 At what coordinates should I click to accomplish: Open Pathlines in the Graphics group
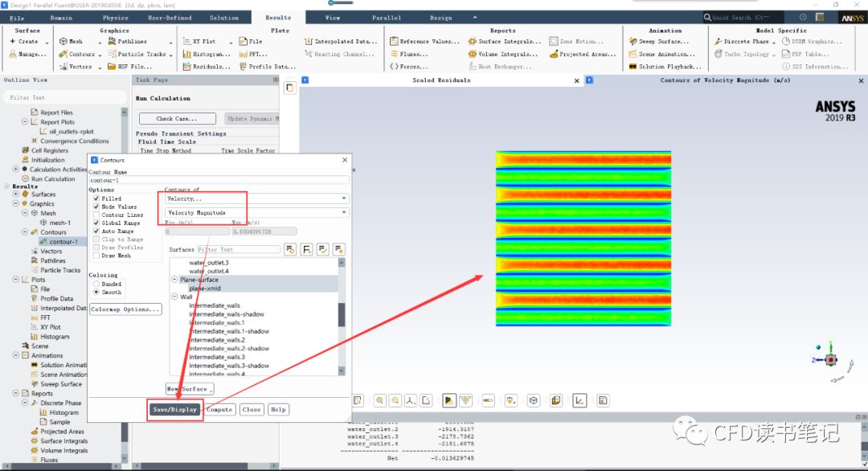point(127,42)
